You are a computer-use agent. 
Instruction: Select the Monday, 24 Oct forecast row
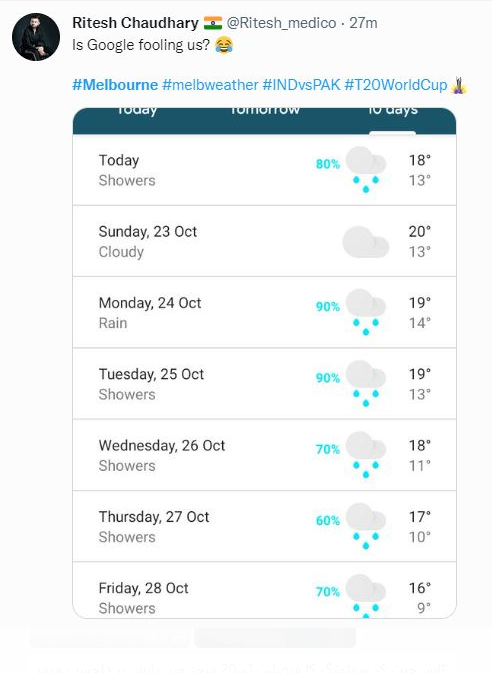click(x=264, y=312)
